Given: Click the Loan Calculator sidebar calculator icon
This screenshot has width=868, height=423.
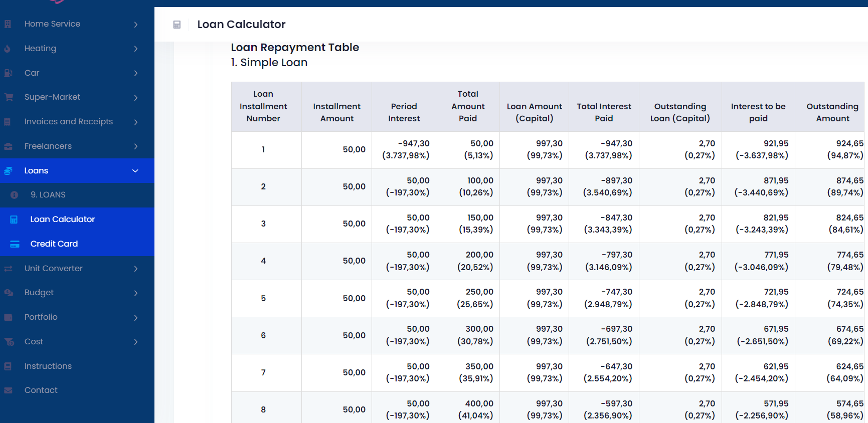Looking at the screenshot, I should pos(14,220).
